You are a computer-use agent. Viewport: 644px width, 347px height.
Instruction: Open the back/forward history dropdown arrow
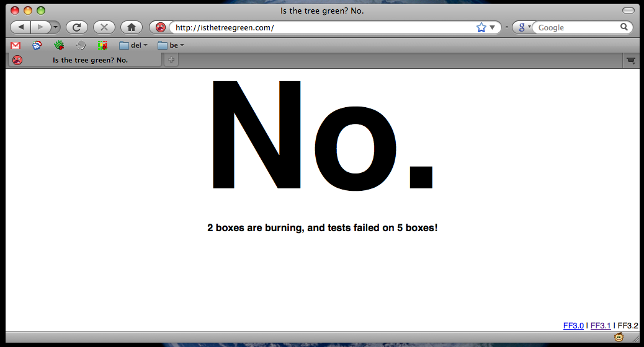click(x=56, y=27)
